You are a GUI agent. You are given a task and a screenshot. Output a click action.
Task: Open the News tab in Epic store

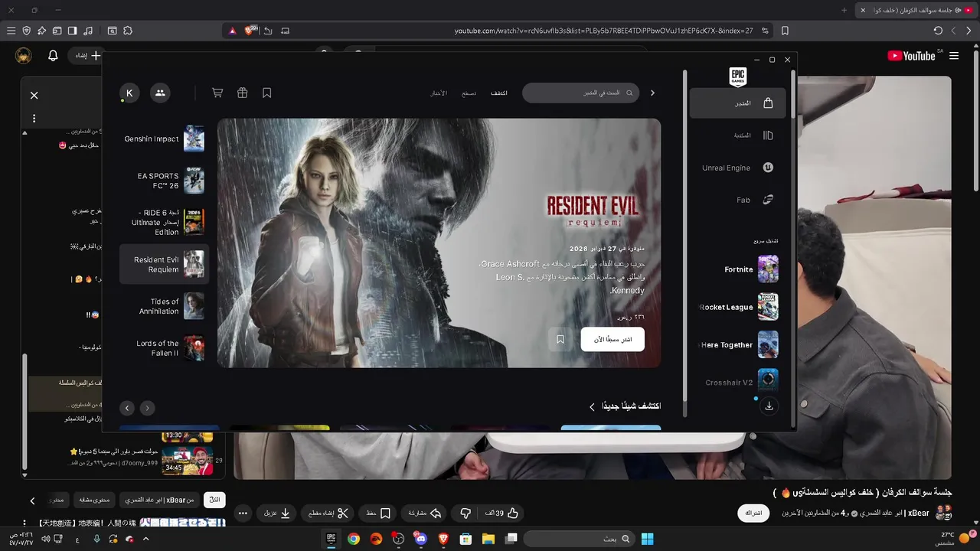[x=439, y=93]
